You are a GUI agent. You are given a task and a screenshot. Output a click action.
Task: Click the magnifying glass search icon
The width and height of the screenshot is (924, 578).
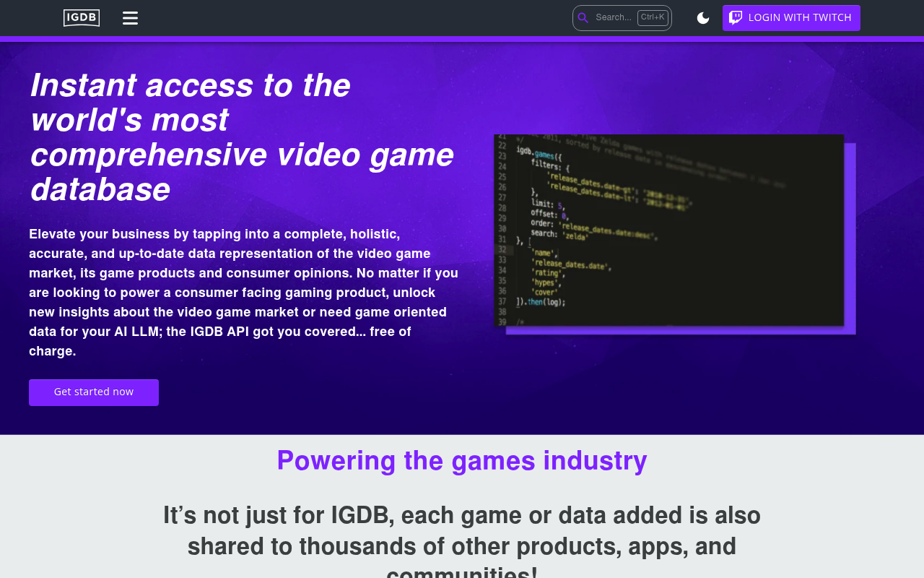(x=583, y=18)
